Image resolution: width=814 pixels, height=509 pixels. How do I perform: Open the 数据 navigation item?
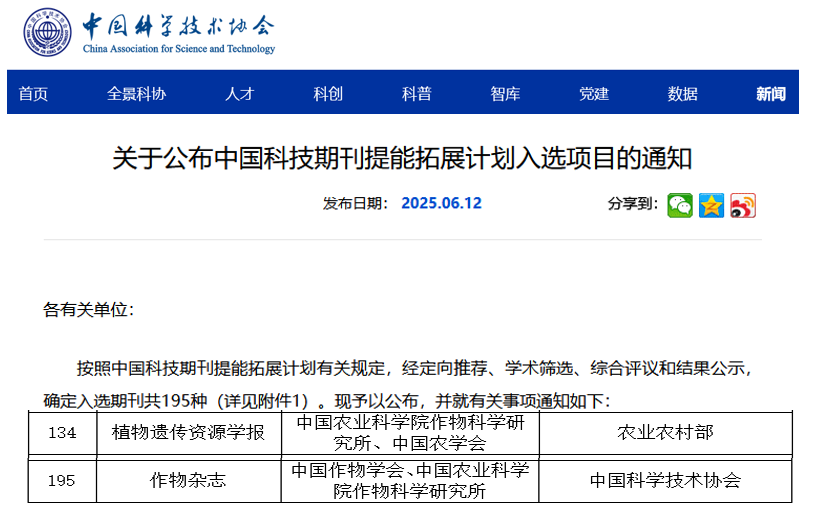(682, 94)
